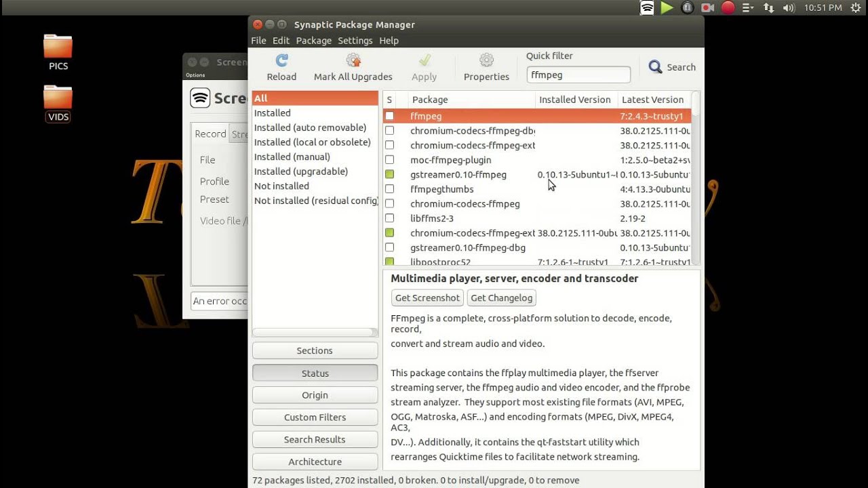Show the Architecture filter list

pyautogui.click(x=315, y=462)
